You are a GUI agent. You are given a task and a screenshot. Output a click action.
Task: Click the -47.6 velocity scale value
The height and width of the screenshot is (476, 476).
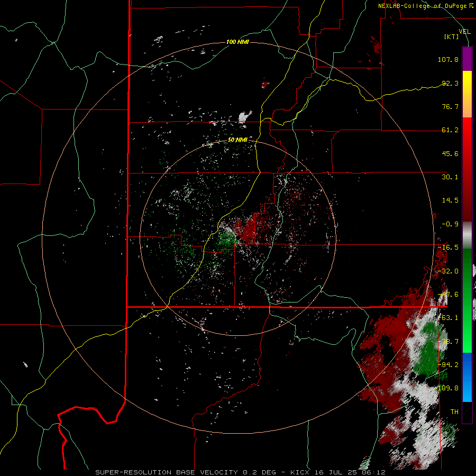coord(448,295)
